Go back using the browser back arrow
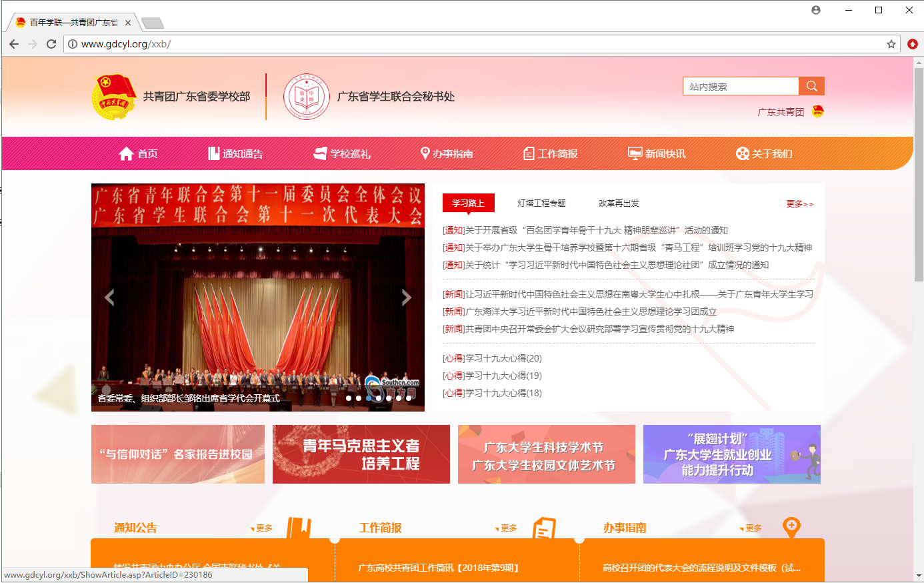 pyautogui.click(x=14, y=44)
